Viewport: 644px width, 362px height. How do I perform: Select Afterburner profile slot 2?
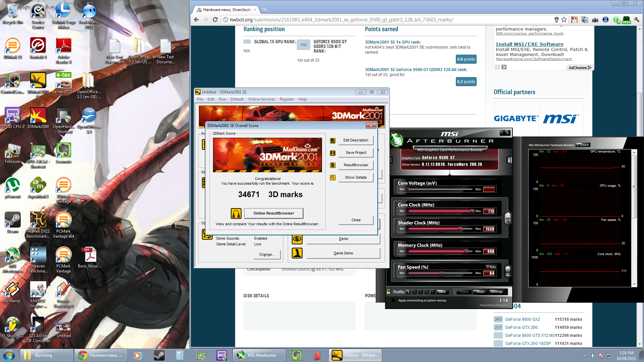[x=415, y=292]
